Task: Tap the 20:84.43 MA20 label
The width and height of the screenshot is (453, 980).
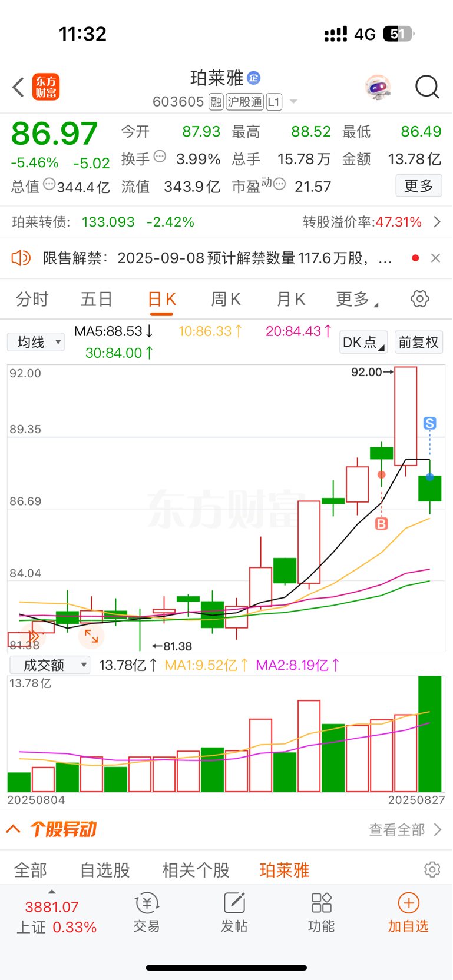Action: pyautogui.click(x=299, y=331)
